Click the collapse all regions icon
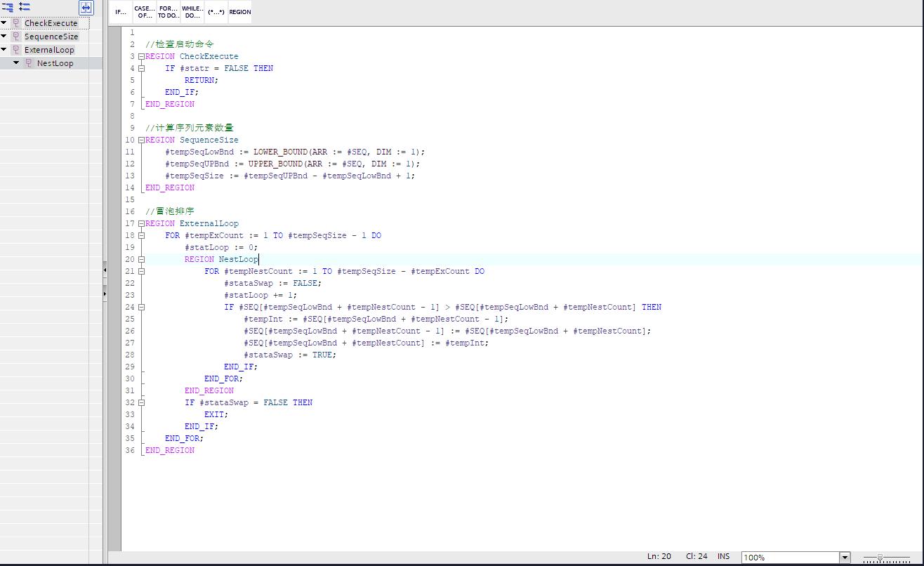924x566 pixels. point(8,7)
